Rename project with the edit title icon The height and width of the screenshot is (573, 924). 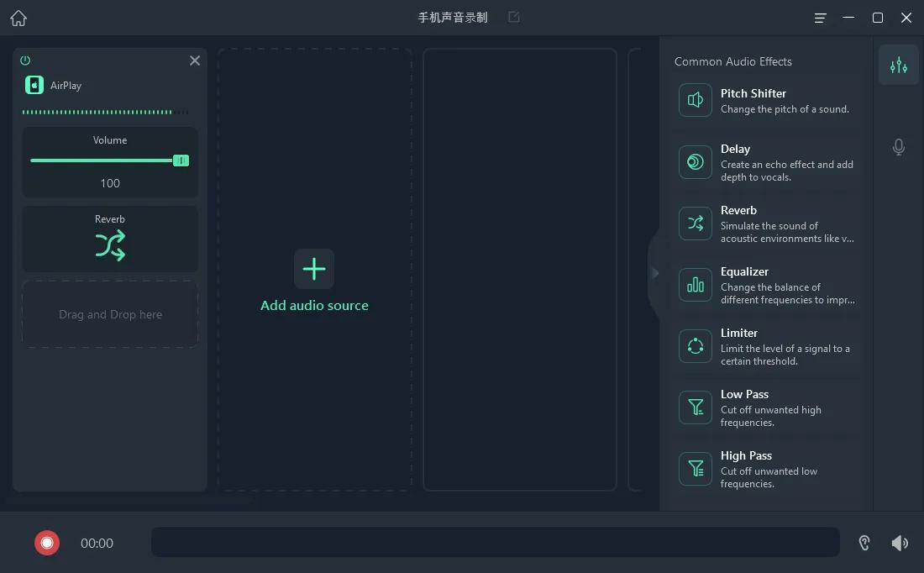(514, 17)
